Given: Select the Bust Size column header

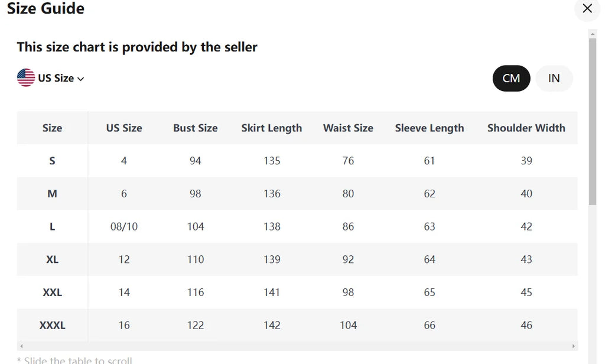Looking at the screenshot, I should click(x=195, y=128).
